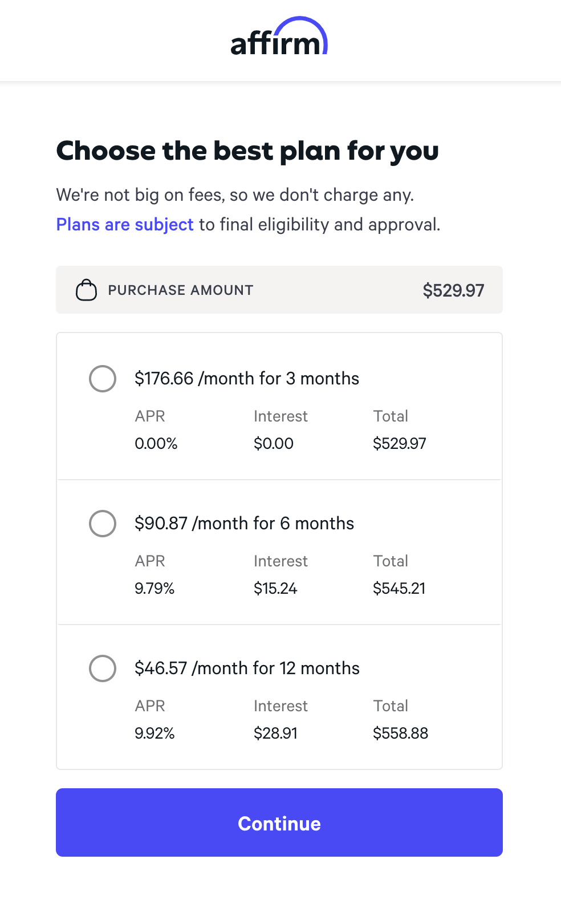Click the "$46.57 /month for 12 months" label
Viewport: 561px width, 924px height.
[x=247, y=668]
